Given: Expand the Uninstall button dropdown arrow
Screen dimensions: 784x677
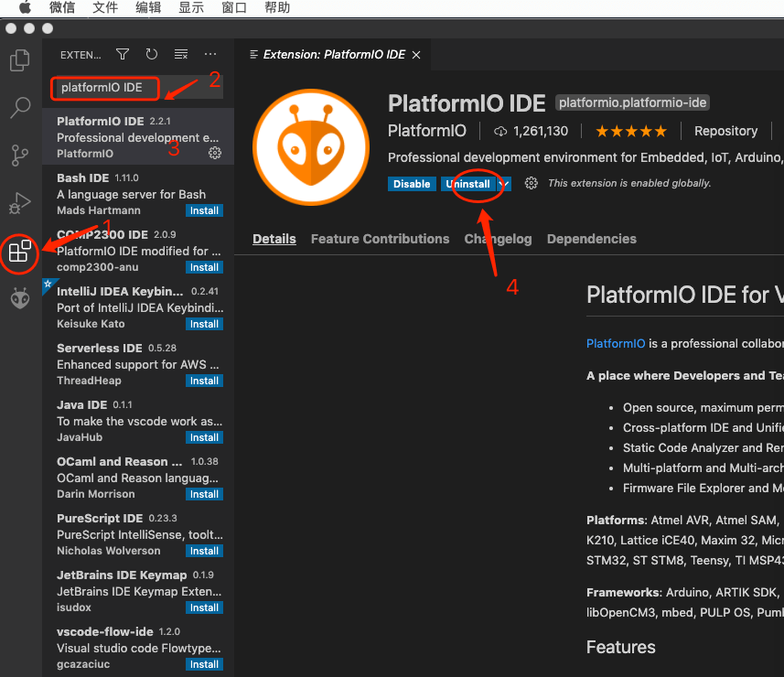Looking at the screenshot, I should (x=504, y=184).
